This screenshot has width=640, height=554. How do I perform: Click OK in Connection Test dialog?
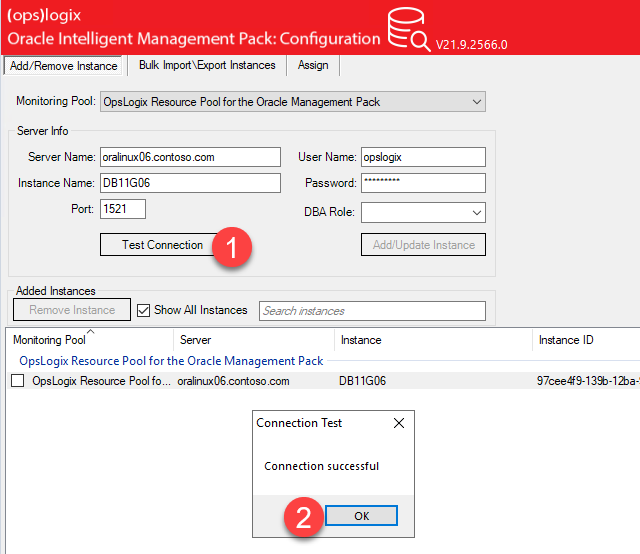coord(361,516)
